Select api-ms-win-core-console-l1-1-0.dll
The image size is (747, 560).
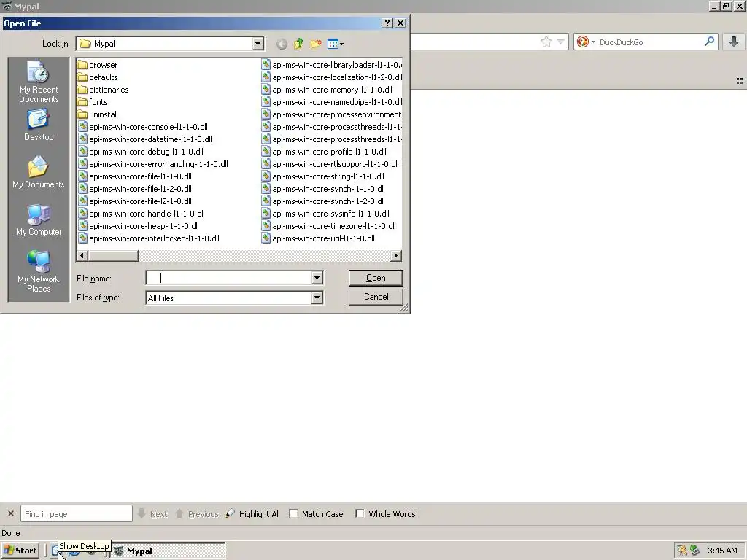(x=143, y=127)
